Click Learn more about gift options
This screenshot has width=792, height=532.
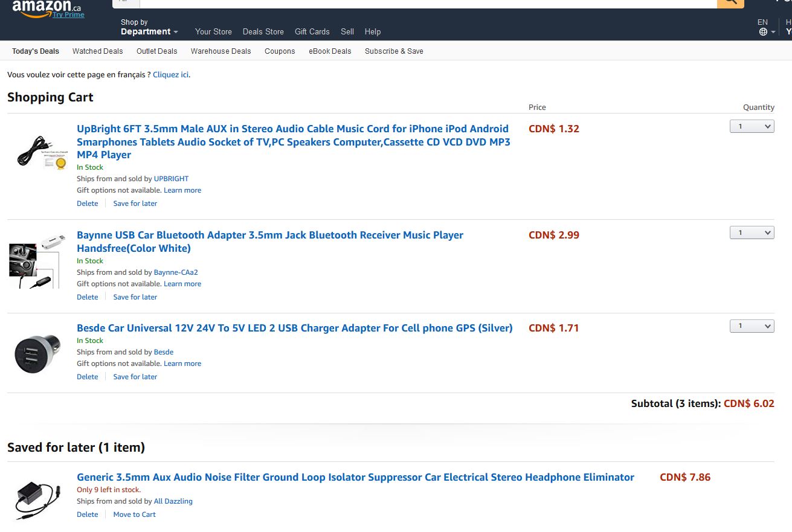182,190
